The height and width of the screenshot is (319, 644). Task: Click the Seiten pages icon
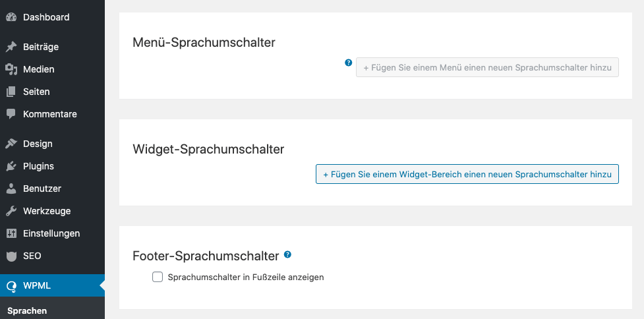pyautogui.click(x=11, y=92)
